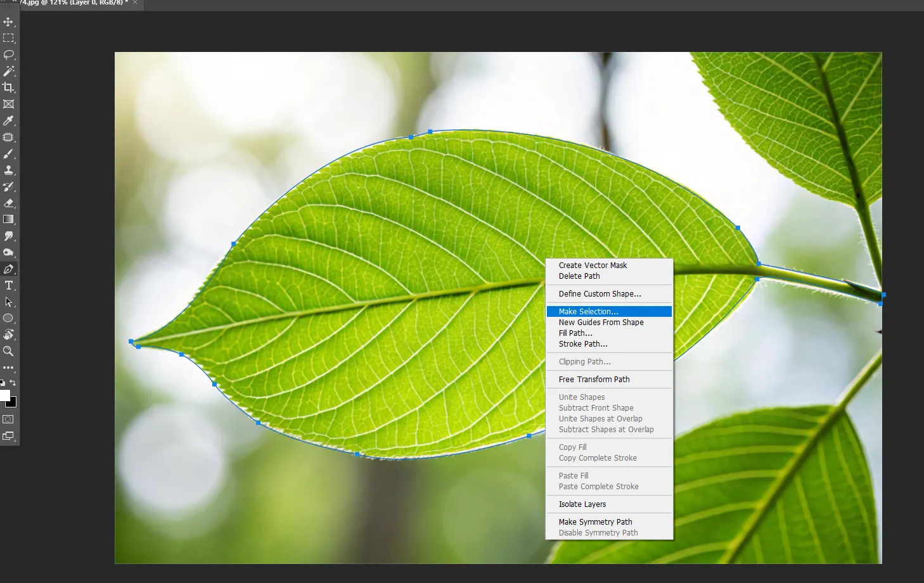The image size is (924, 583).
Task: Toggle Quick Mask mode
Action: (8, 419)
